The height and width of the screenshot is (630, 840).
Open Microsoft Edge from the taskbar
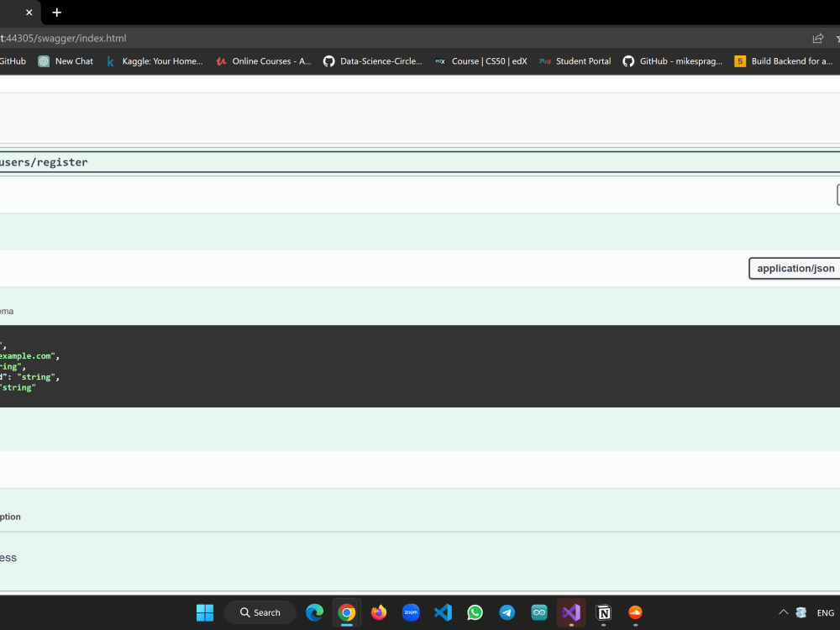(315, 612)
